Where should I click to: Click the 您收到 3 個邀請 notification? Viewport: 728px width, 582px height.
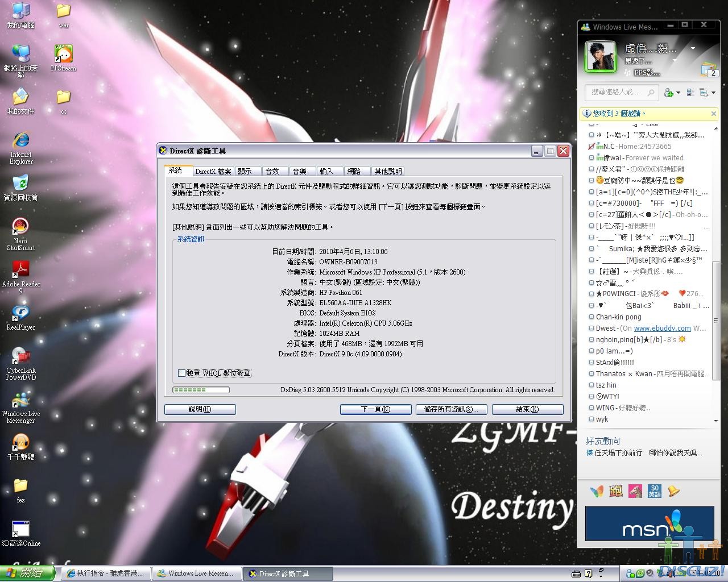(619, 114)
